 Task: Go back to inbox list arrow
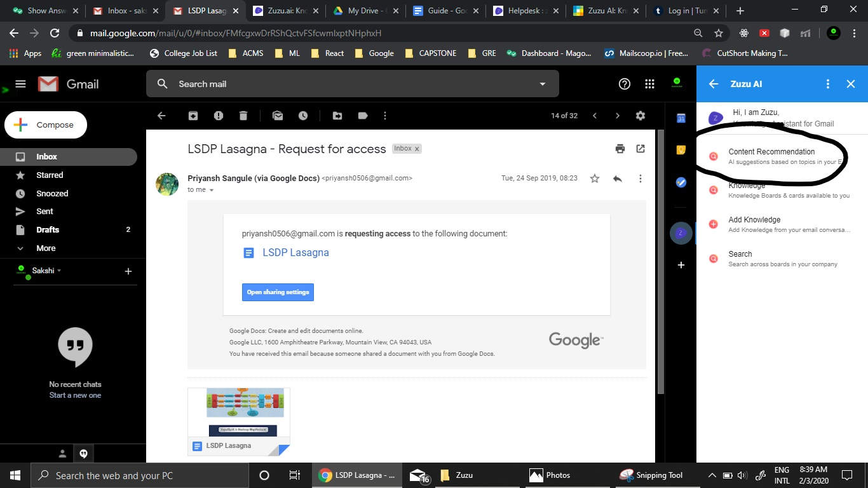tap(161, 116)
